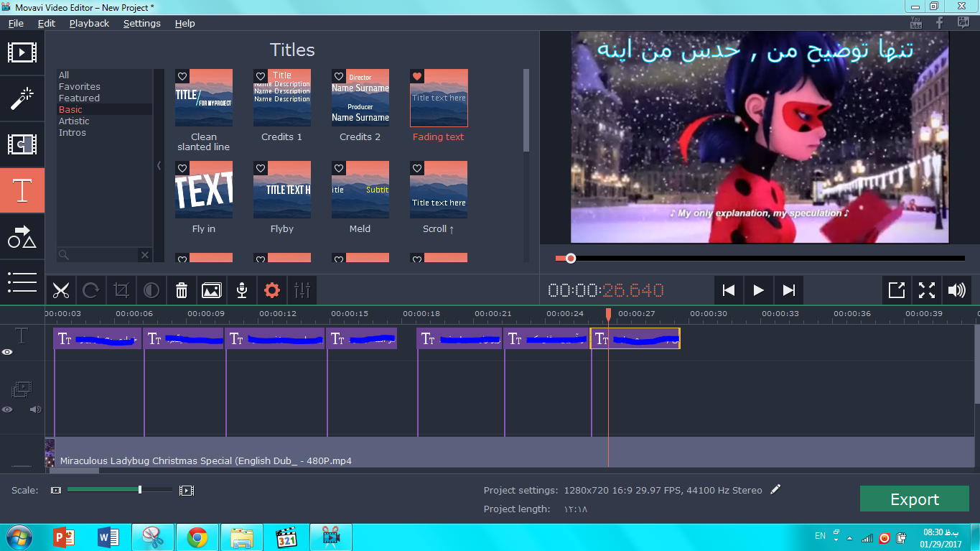Click the Rotate tool
This screenshot has width=980, height=551.
[91, 290]
